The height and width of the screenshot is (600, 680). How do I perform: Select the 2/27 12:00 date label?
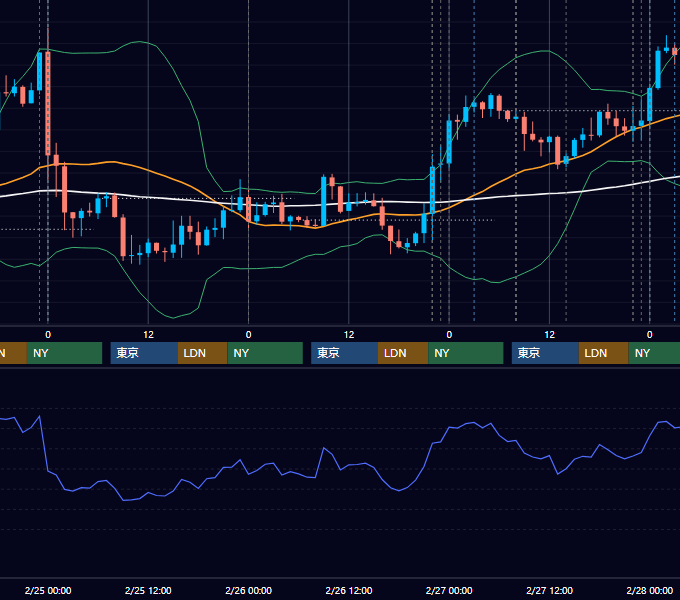pos(549,590)
